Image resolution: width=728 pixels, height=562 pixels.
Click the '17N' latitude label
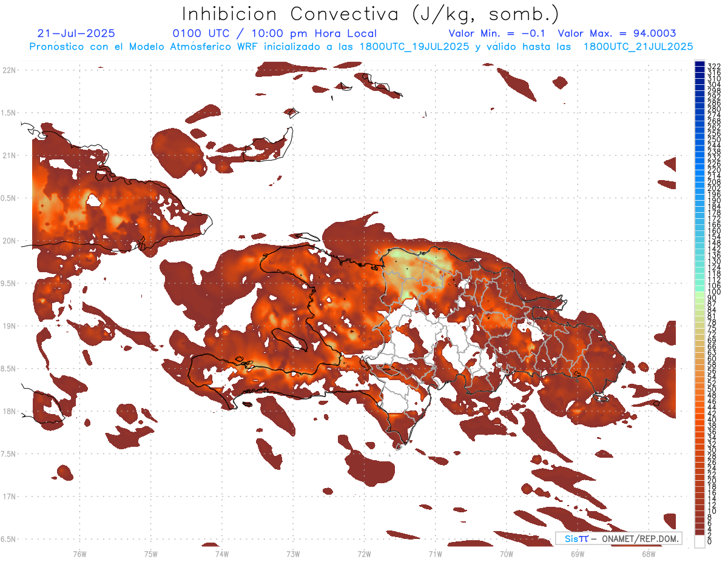click(x=8, y=497)
